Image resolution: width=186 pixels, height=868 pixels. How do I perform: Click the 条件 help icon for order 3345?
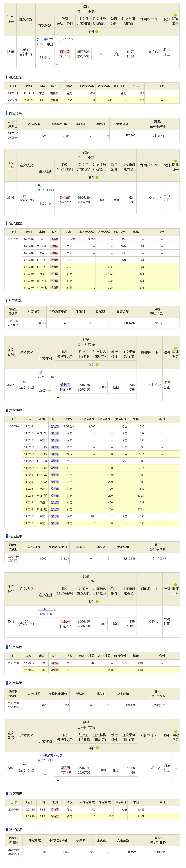[97, 32]
